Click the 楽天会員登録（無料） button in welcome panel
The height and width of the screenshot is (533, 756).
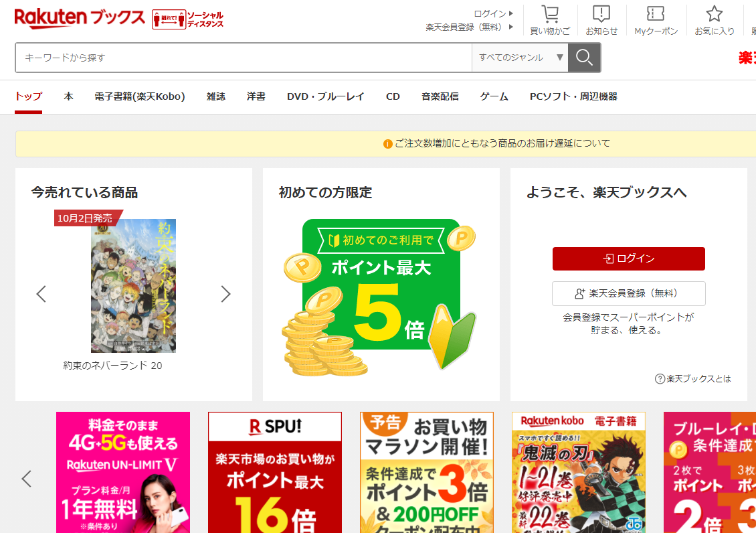click(x=629, y=293)
